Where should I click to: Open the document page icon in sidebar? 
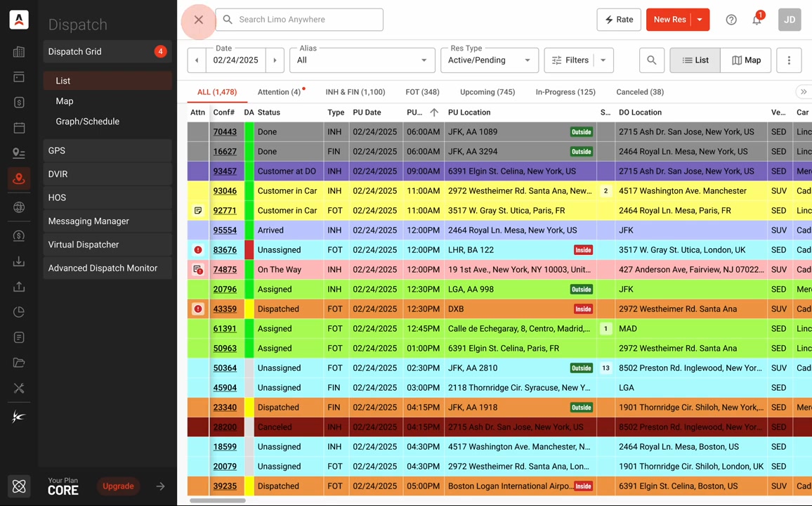[x=19, y=337]
